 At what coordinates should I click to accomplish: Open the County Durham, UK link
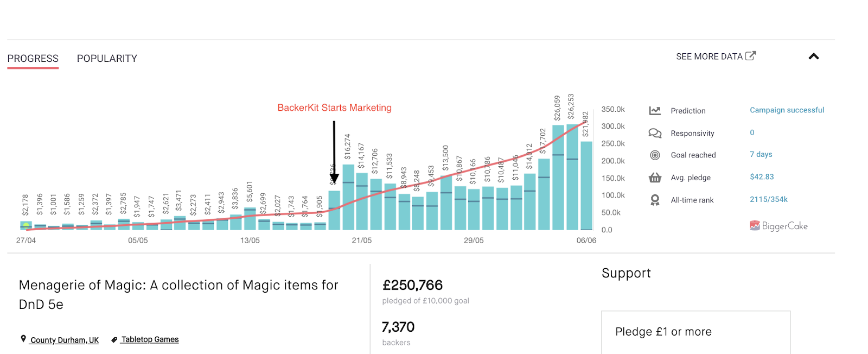[65, 340]
